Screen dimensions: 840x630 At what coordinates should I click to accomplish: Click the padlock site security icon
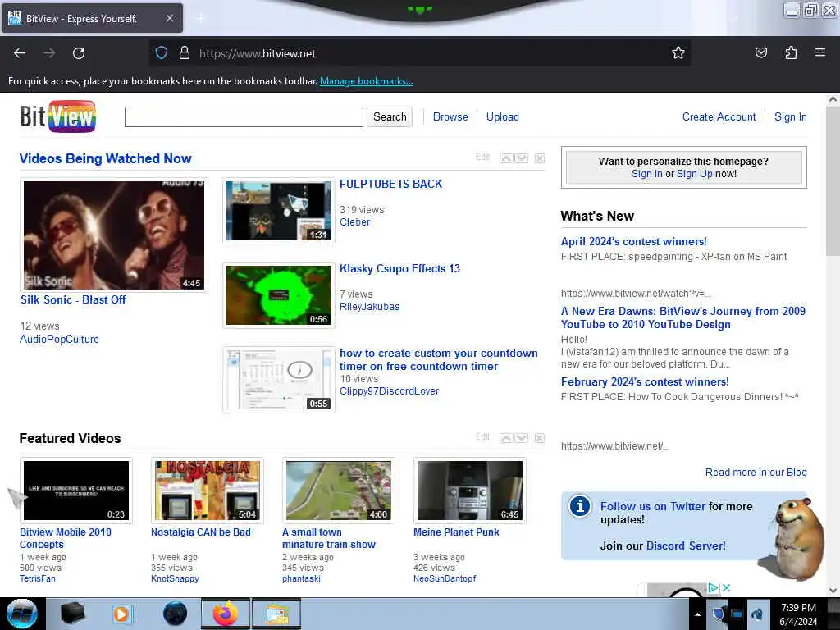tap(185, 53)
